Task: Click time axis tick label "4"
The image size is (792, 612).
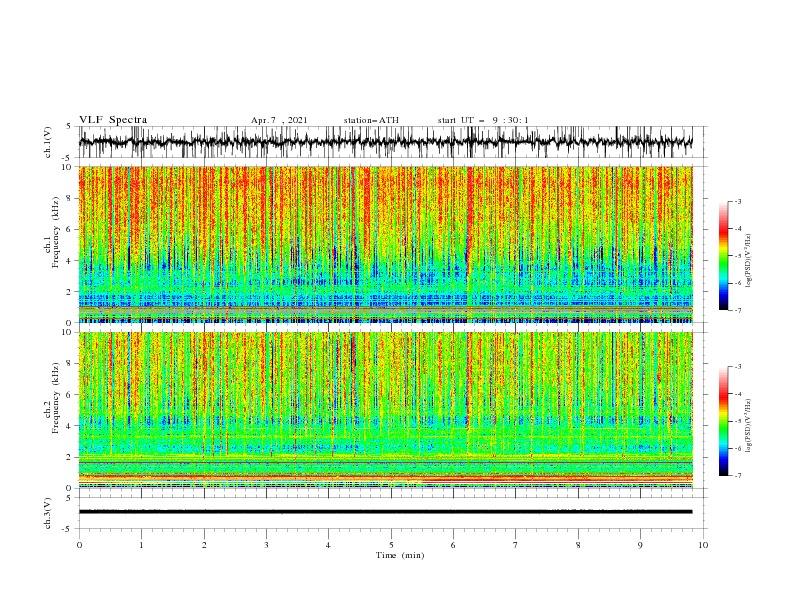Action: pos(329,545)
